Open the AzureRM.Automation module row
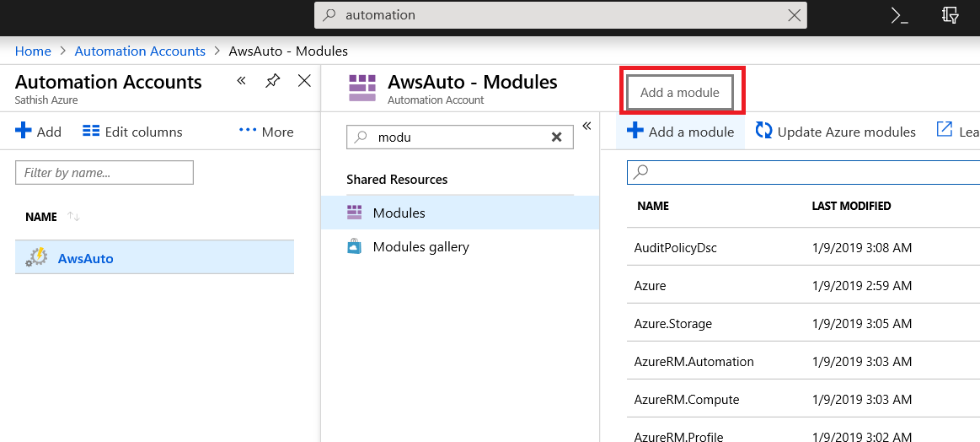 tap(693, 361)
